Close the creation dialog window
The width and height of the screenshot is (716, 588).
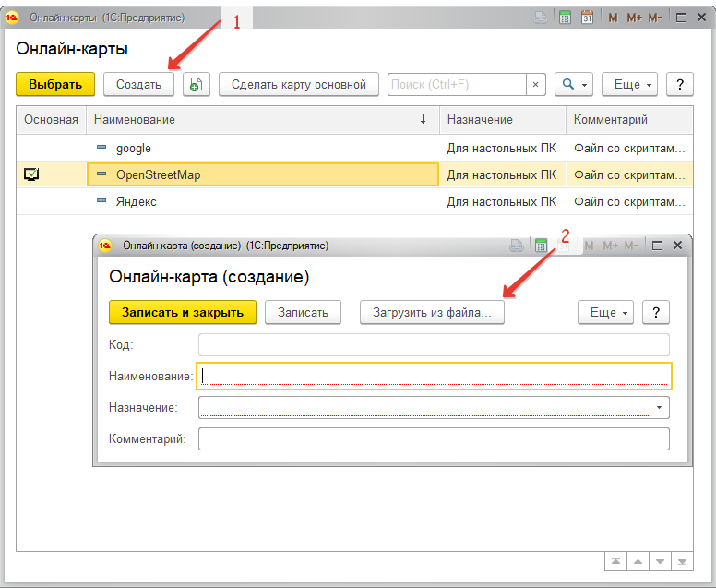(677, 246)
